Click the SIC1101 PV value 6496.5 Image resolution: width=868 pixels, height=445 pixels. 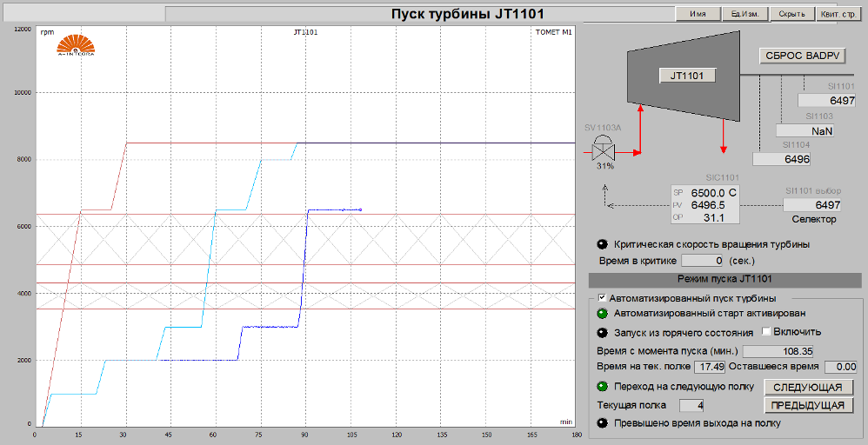(706, 205)
